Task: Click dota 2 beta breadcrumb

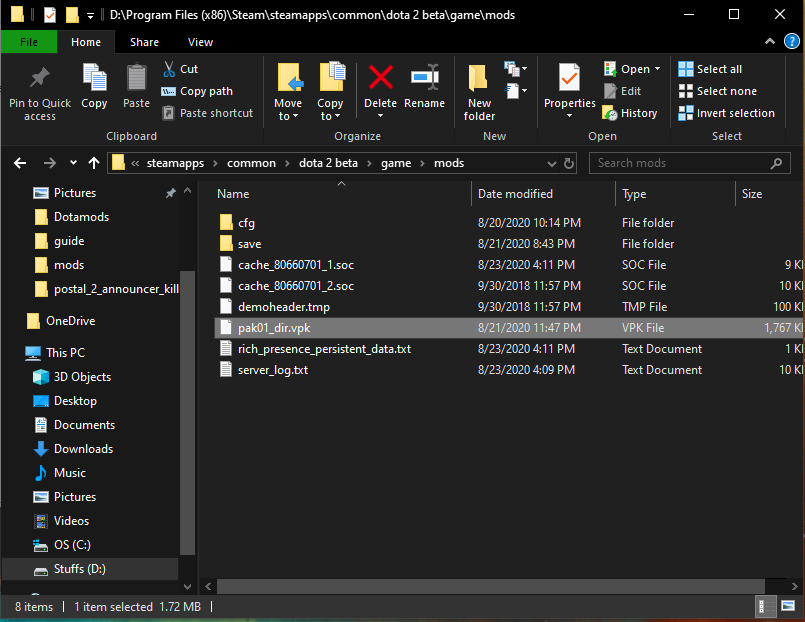Action: click(329, 163)
